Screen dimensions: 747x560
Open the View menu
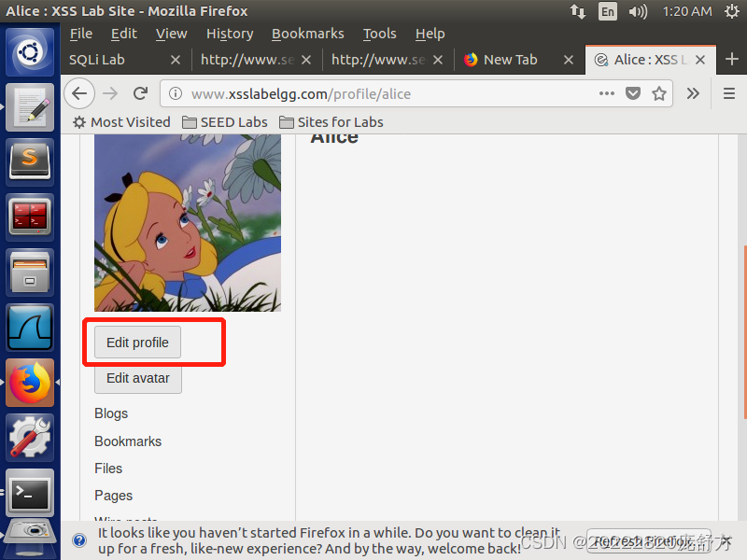tap(171, 34)
